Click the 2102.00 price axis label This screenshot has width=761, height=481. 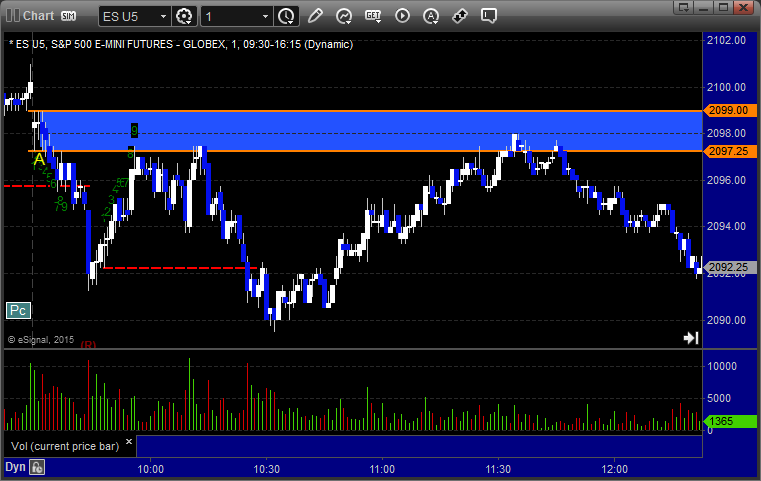pos(726,40)
